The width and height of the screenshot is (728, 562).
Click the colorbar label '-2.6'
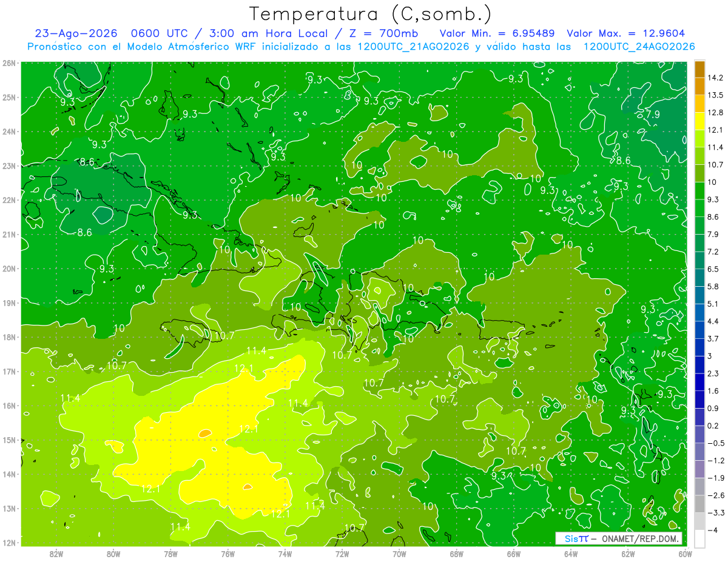pyautogui.click(x=716, y=495)
